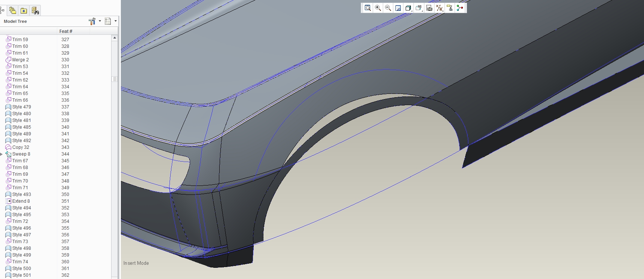The width and height of the screenshot is (644, 279).
Task: Select the Trim 62 feature
Action: point(20,80)
